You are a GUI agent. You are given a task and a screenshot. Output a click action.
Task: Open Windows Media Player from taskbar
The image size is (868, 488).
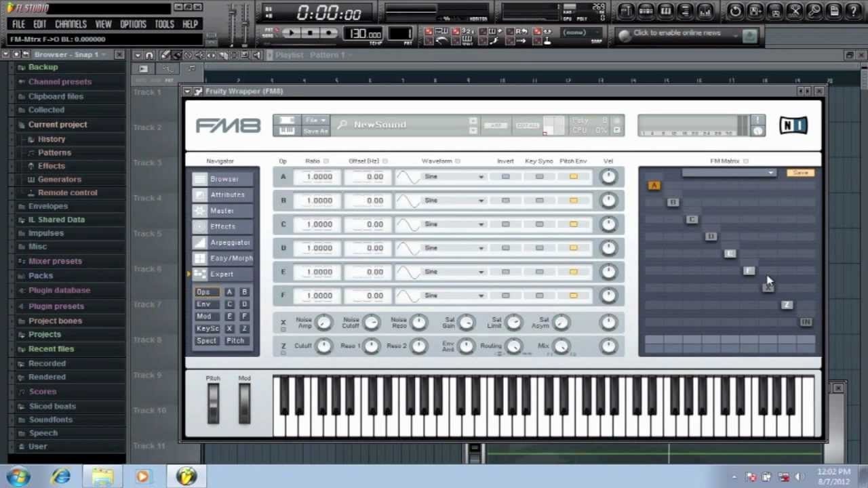click(143, 476)
